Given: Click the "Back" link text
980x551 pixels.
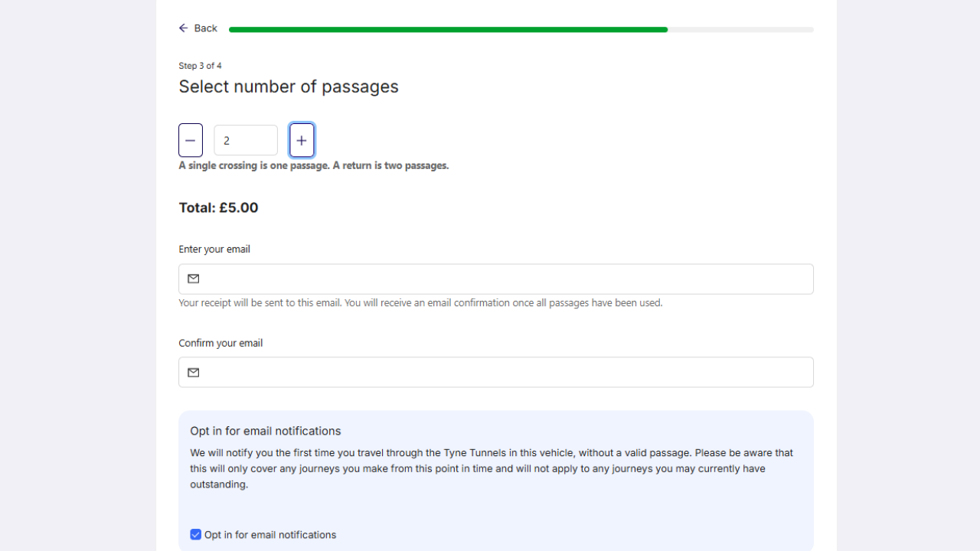Looking at the screenshot, I should 206,28.
